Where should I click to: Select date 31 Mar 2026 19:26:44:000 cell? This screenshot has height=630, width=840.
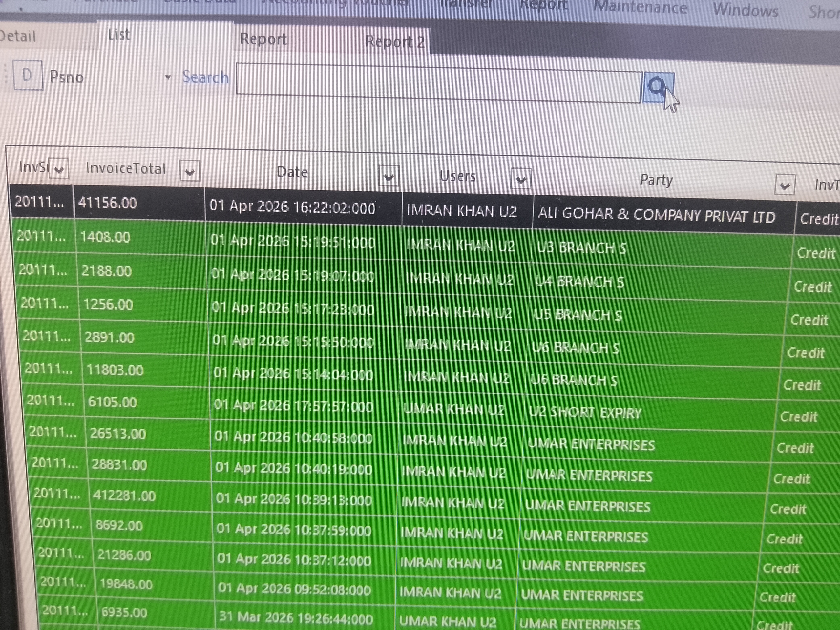click(x=304, y=619)
